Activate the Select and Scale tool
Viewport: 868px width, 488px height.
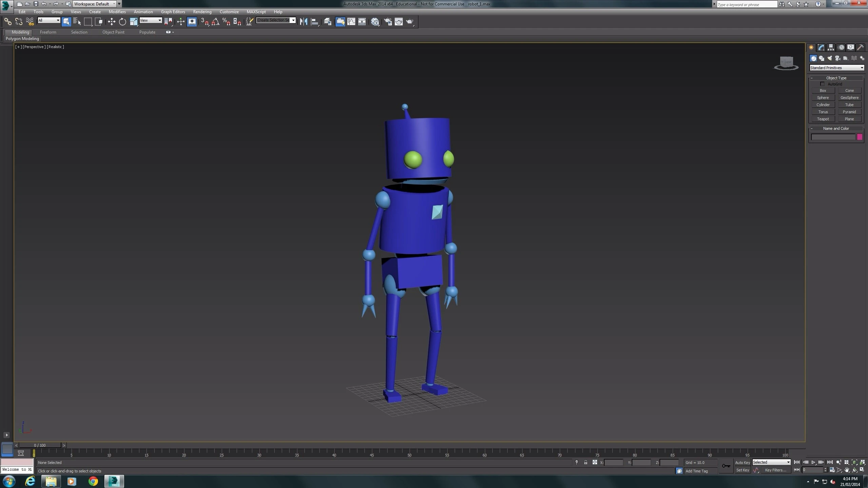pos(134,22)
